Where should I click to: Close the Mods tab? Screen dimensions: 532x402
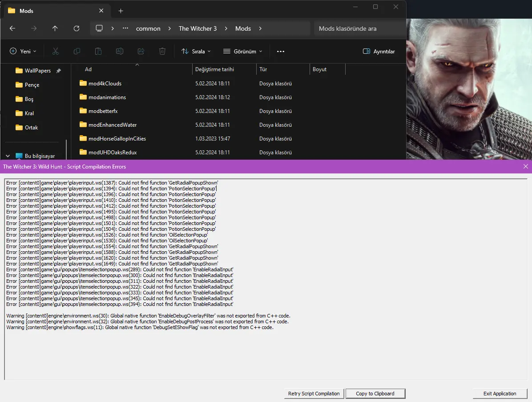coord(101,11)
